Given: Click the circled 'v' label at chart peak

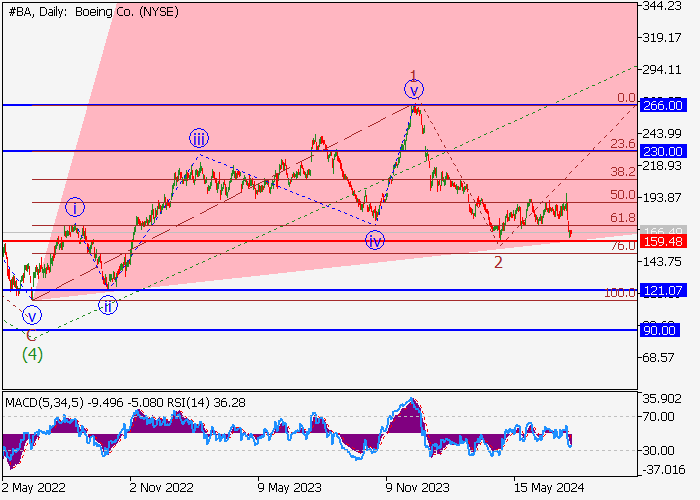Looking at the screenshot, I should [x=414, y=90].
